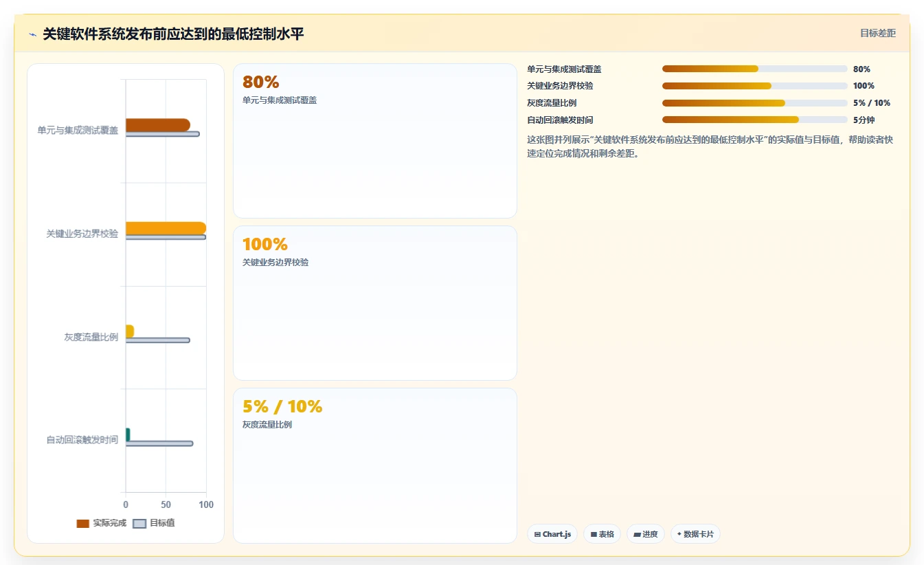The height and width of the screenshot is (565, 924).
Task: Click the 关键业务边界校验 caption under 100% card
Action: (275, 263)
